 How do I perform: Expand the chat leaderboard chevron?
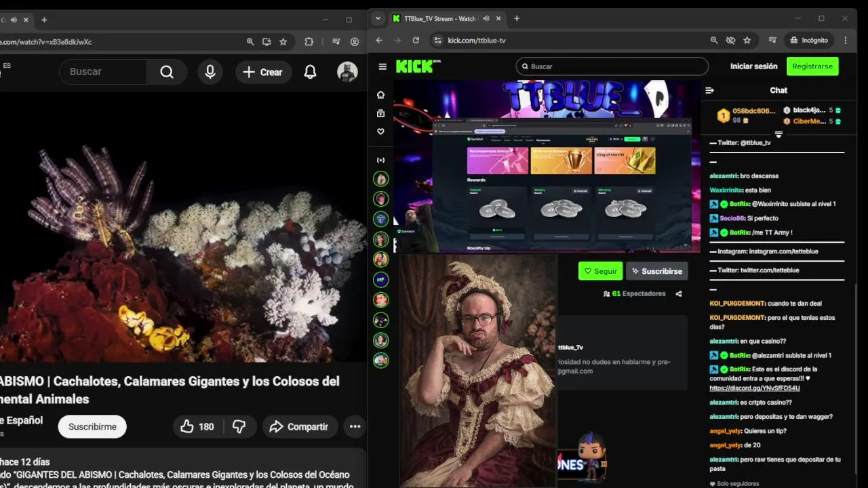click(x=778, y=134)
